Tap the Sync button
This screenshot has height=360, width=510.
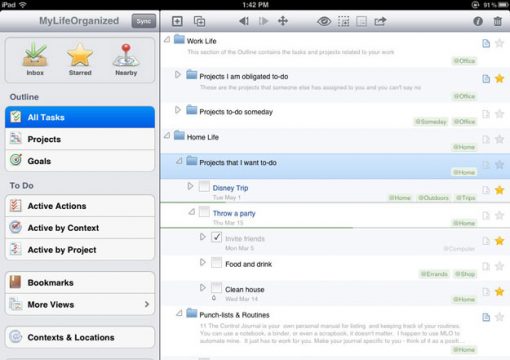pos(144,21)
